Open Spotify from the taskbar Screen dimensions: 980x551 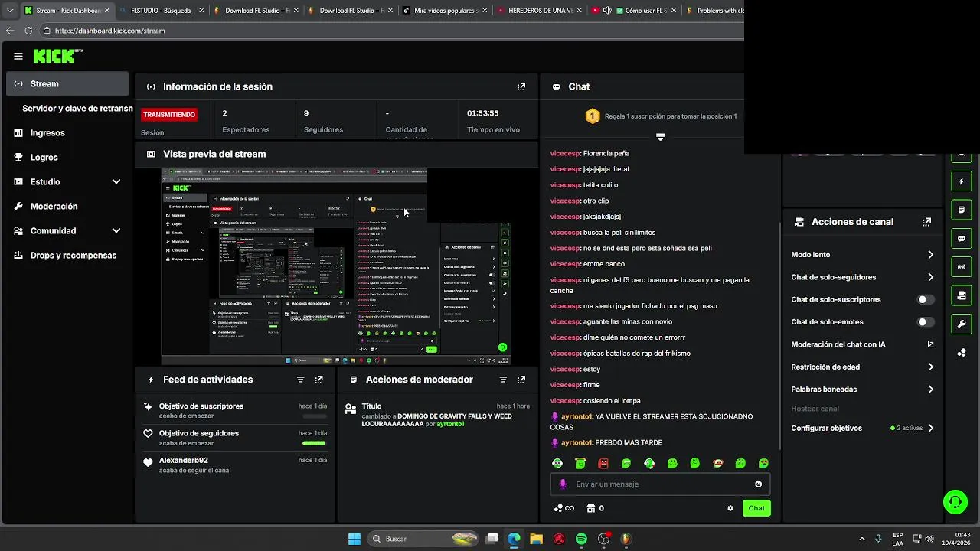point(581,539)
